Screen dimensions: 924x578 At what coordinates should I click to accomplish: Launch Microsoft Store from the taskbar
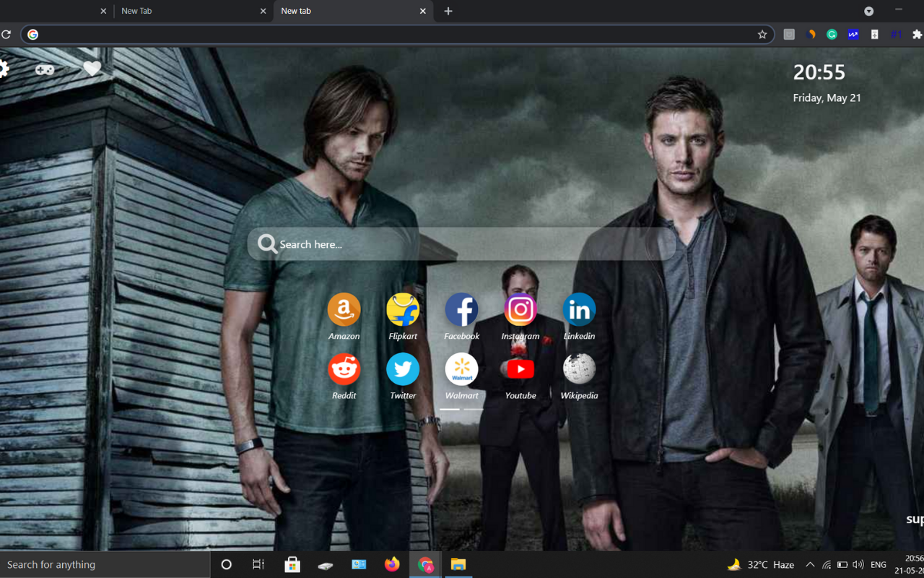tap(292, 564)
